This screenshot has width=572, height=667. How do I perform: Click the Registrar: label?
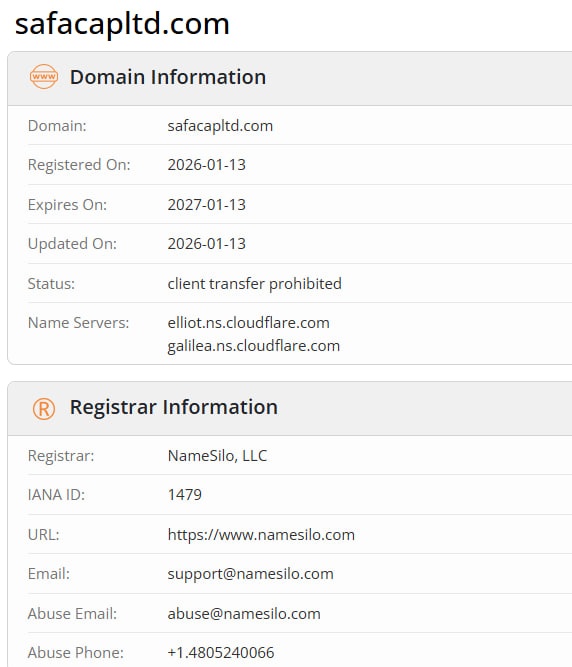61,456
